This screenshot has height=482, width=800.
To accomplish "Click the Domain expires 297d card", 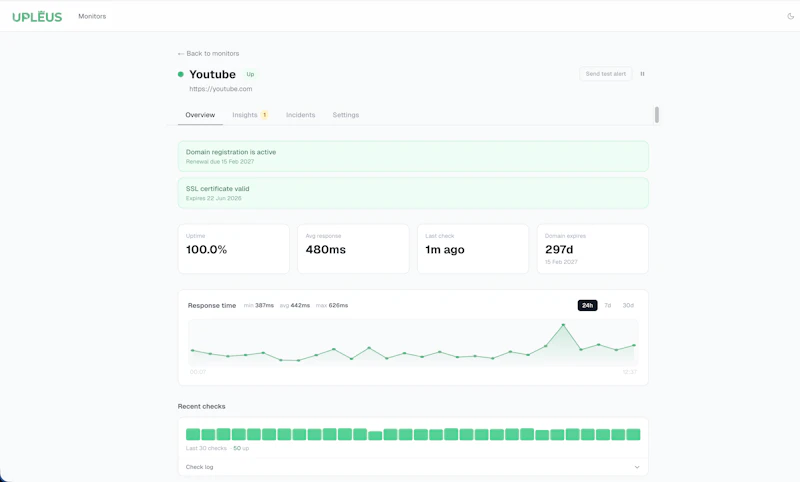I will [x=593, y=249].
